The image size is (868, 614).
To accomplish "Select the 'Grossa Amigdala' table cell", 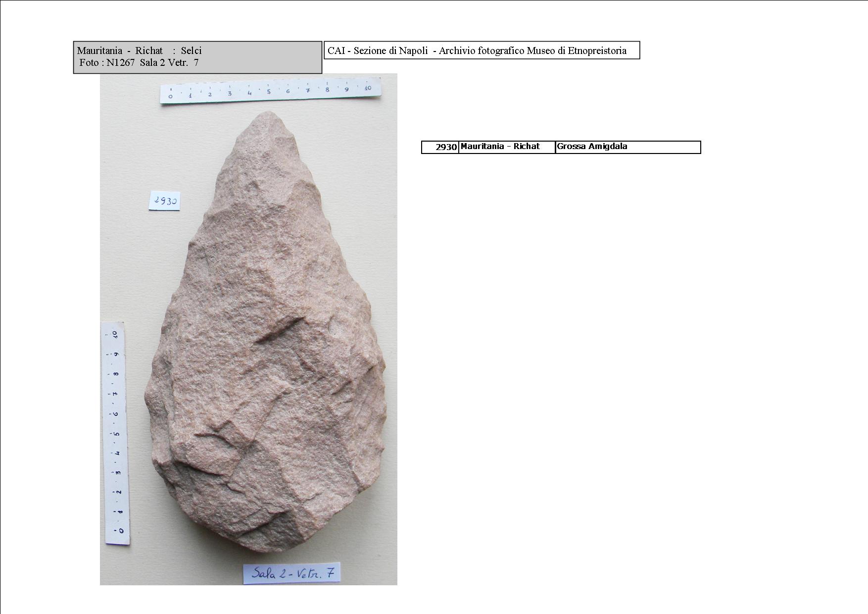I will [x=628, y=147].
